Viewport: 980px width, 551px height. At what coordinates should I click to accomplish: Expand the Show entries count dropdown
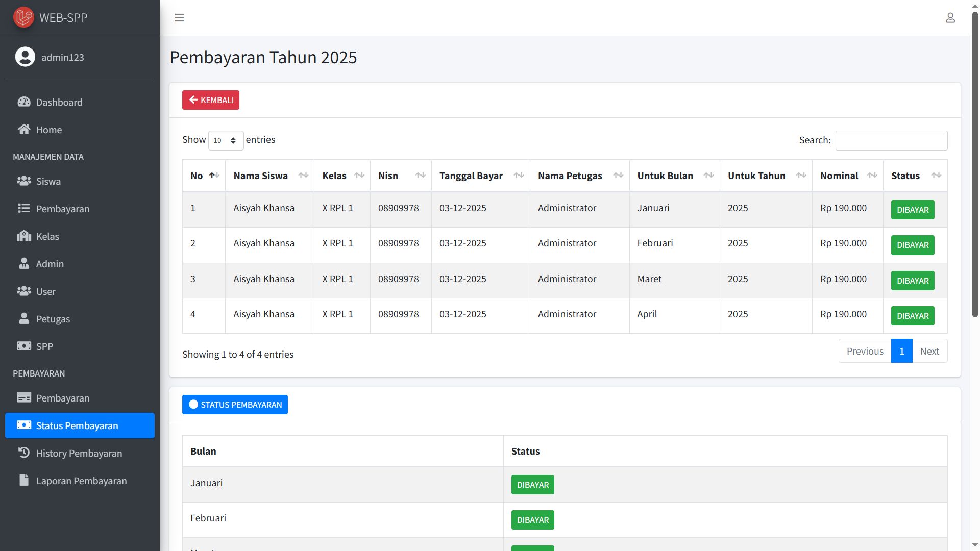pos(226,140)
